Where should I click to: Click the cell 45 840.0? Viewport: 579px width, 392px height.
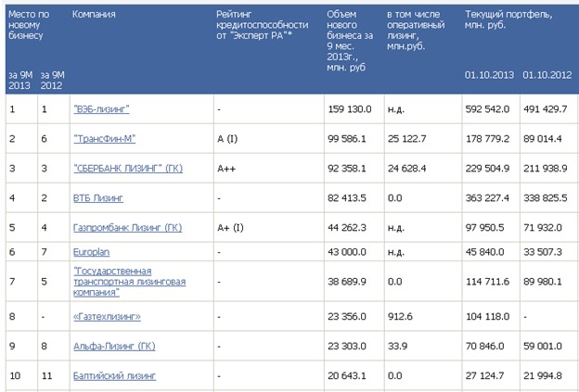click(x=485, y=252)
